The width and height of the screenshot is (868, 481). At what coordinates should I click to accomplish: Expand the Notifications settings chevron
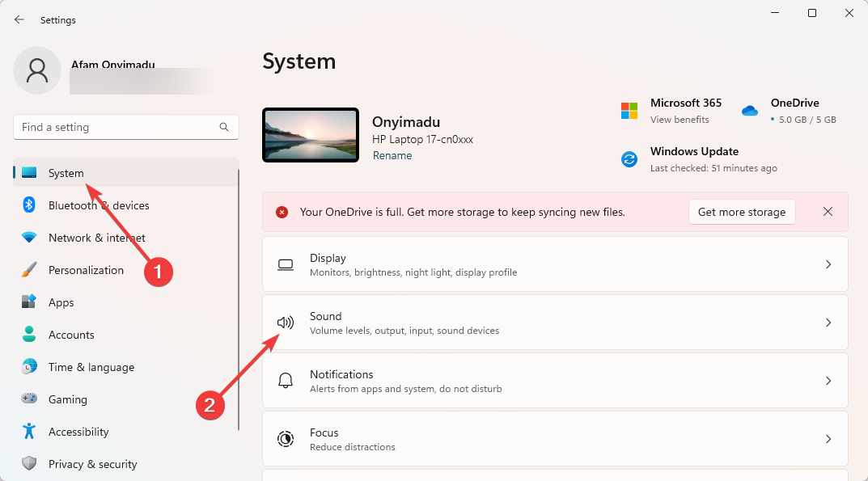click(x=828, y=381)
